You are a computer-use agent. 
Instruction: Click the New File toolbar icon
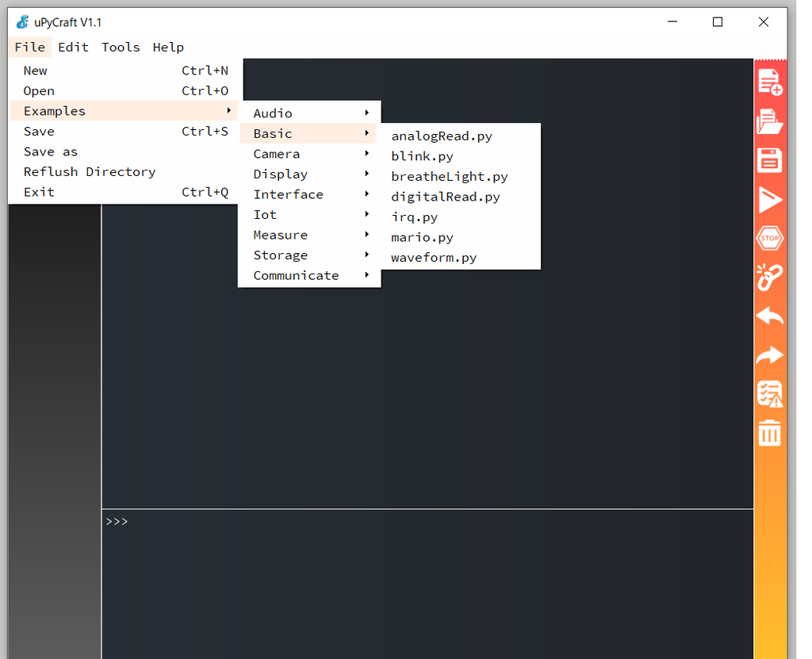[x=770, y=82]
